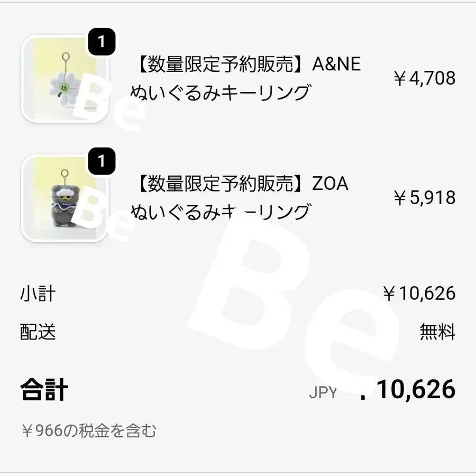
Task: Click the ¥5,918 price of ZOA
Action: pos(424,198)
